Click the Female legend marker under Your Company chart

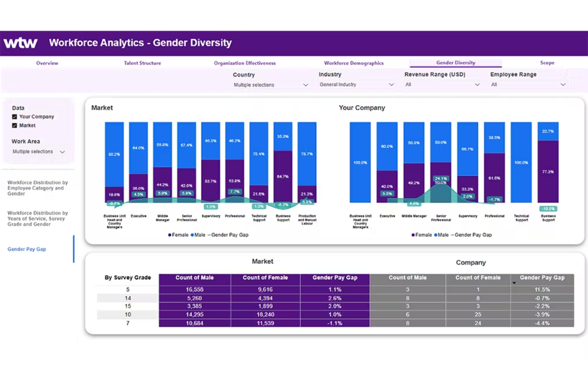pos(413,235)
